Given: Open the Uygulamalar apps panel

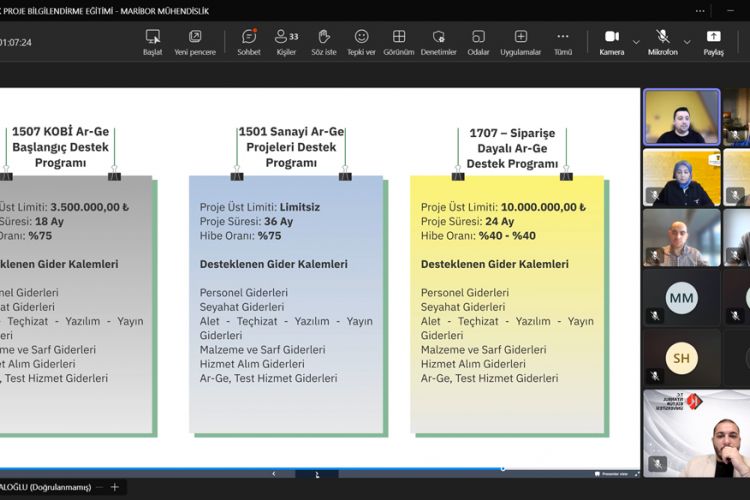Looking at the screenshot, I should coord(520,42).
